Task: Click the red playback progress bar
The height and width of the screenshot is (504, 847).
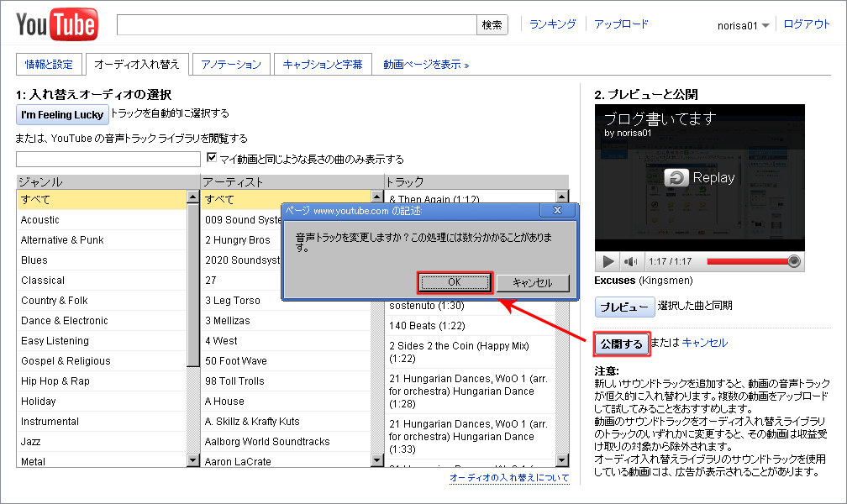Action: (x=747, y=261)
